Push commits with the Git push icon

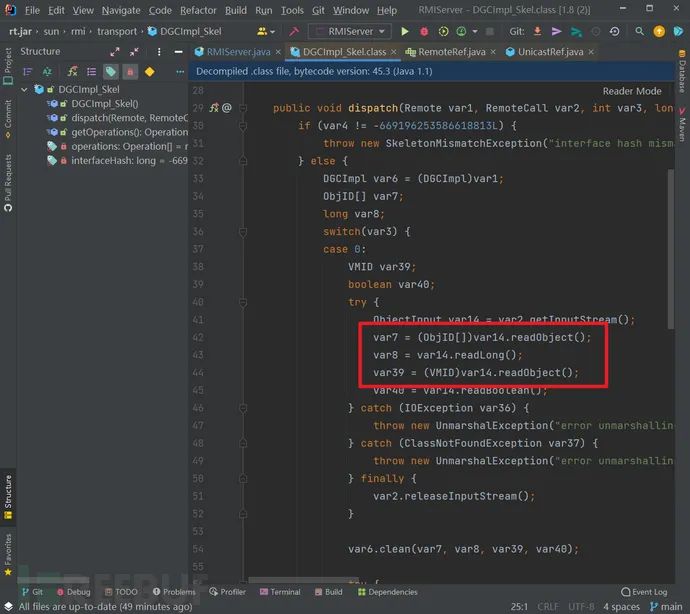576,31
